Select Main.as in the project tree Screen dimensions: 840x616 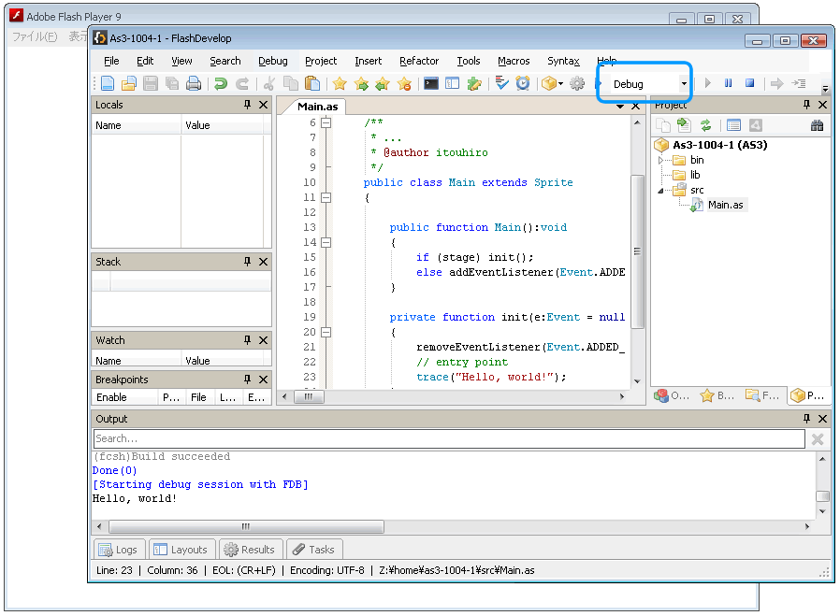pyautogui.click(x=726, y=205)
